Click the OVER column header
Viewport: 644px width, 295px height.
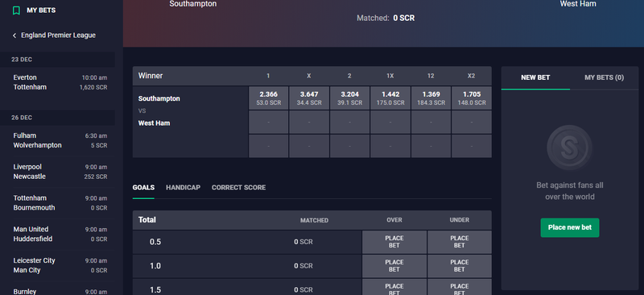click(x=394, y=220)
